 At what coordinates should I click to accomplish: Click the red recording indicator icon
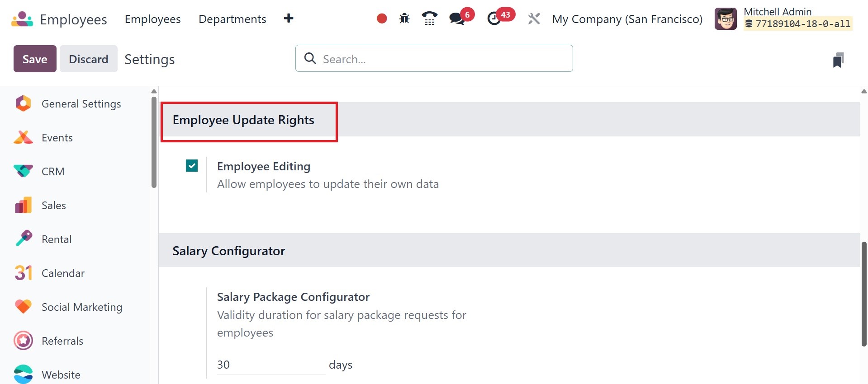pyautogui.click(x=382, y=19)
